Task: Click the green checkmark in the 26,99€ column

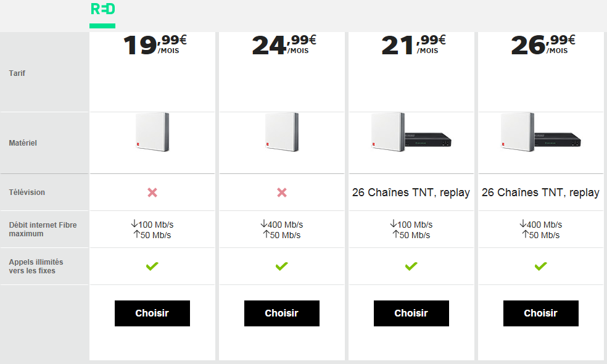Action: click(541, 267)
